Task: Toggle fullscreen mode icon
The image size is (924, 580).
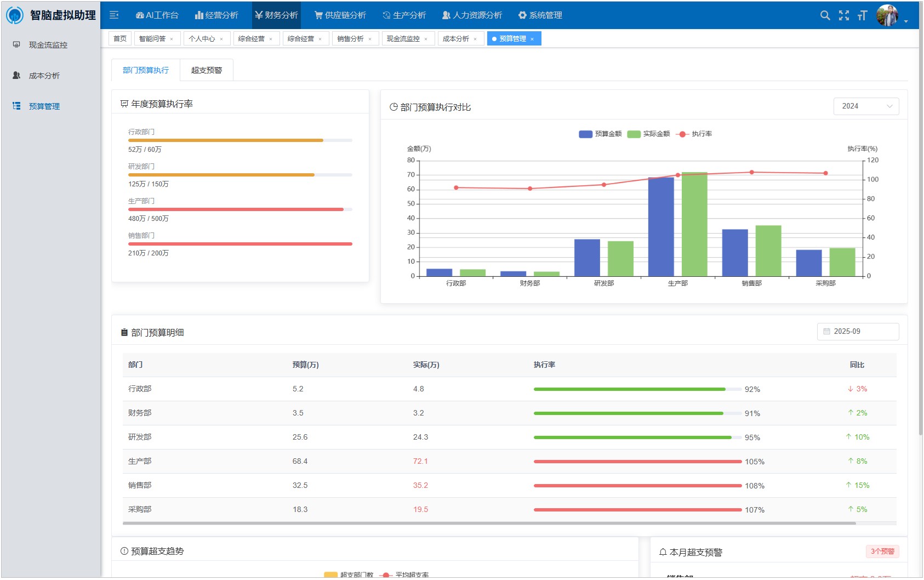Action: [x=844, y=15]
